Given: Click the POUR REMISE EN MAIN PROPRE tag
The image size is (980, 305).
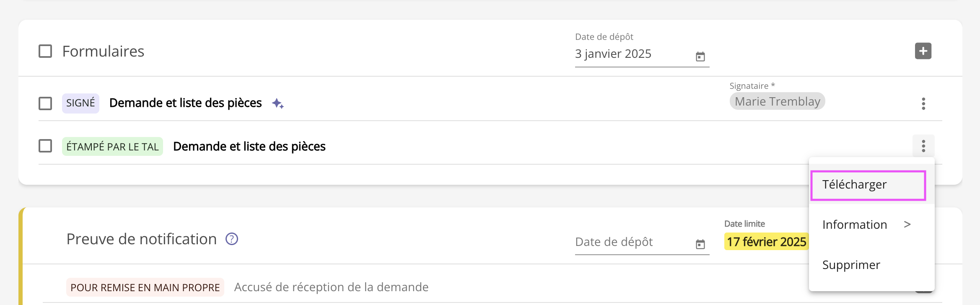Looking at the screenshot, I should tap(145, 287).
